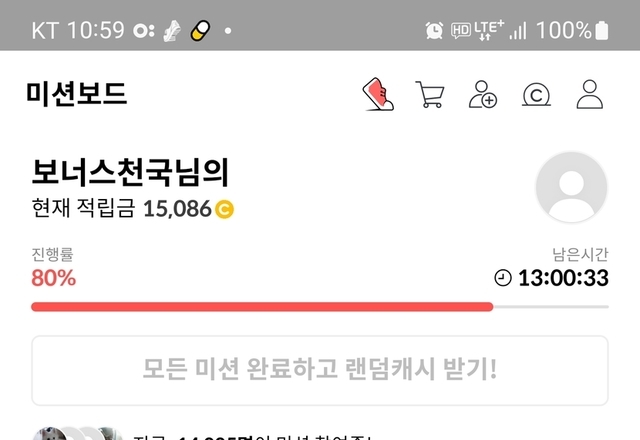
Task: Tap the 보너스천국님의 username heading
Action: [130, 173]
